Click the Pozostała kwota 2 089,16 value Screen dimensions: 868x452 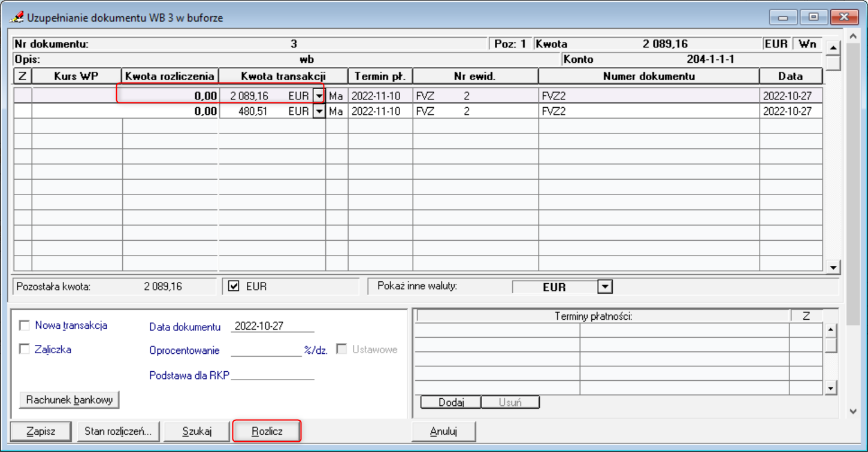tap(163, 287)
